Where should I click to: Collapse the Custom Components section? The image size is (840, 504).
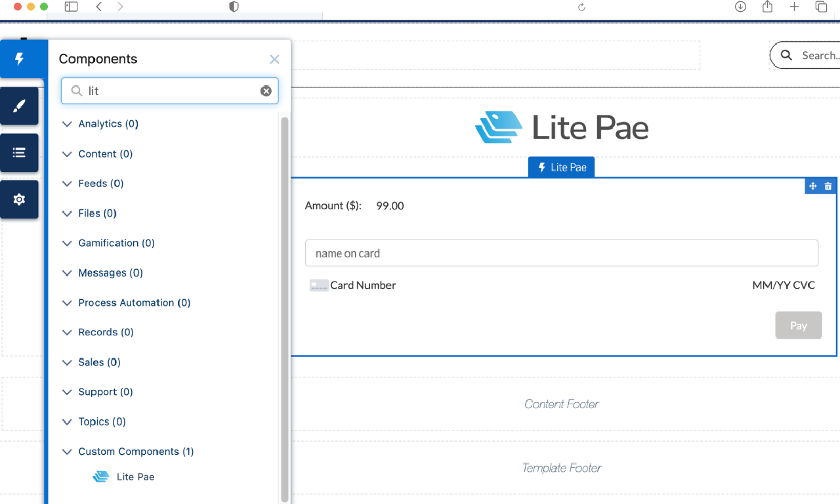pyautogui.click(x=67, y=451)
